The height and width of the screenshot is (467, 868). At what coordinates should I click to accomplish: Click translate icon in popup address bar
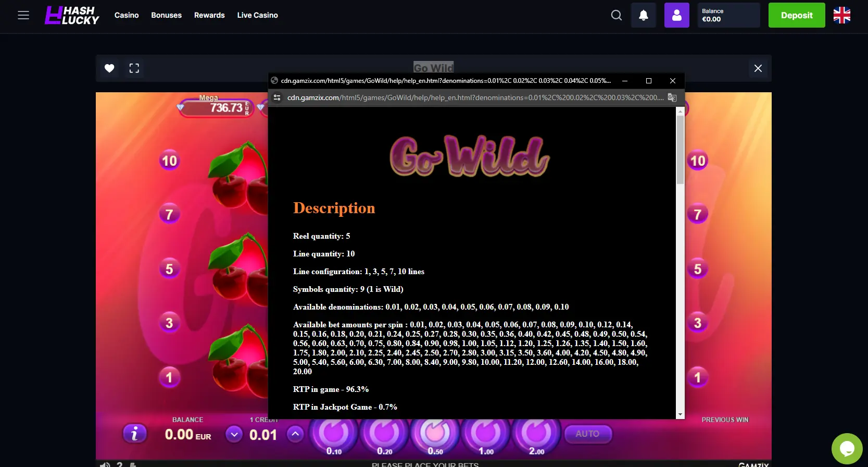point(672,97)
